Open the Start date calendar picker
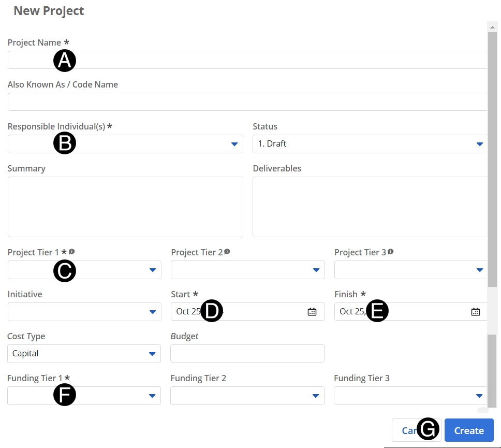The image size is (501, 448). pyautogui.click(x=312, y=312)
